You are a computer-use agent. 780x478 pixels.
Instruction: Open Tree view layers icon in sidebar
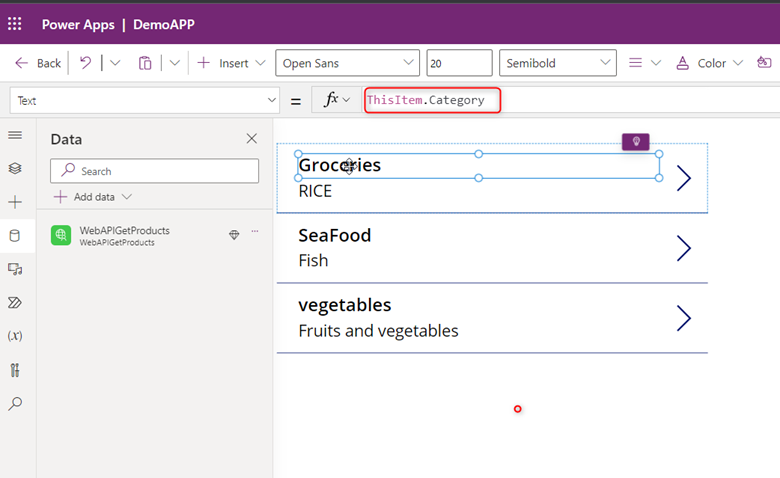14,168
